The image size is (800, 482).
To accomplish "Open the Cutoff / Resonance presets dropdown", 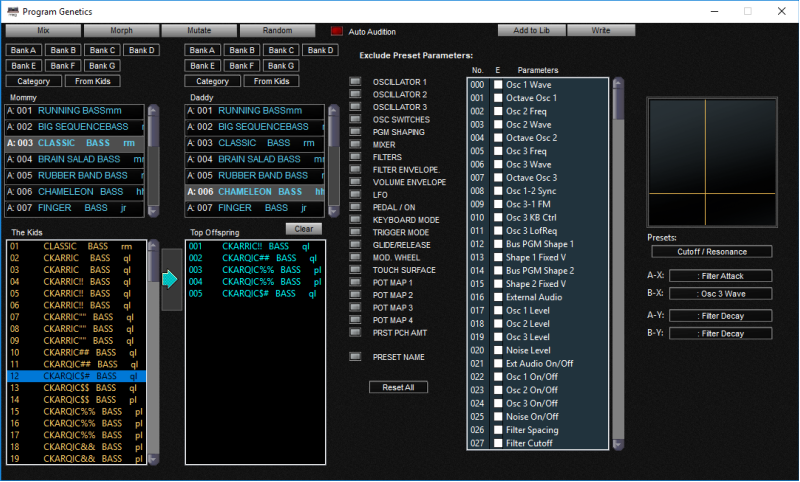I will [713, 252].
